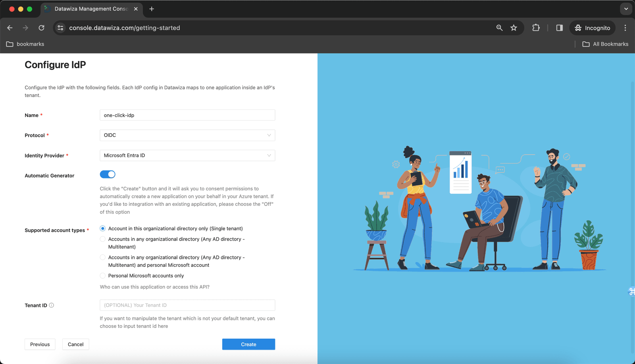Select Personal Microsoft accounts only

103,276
